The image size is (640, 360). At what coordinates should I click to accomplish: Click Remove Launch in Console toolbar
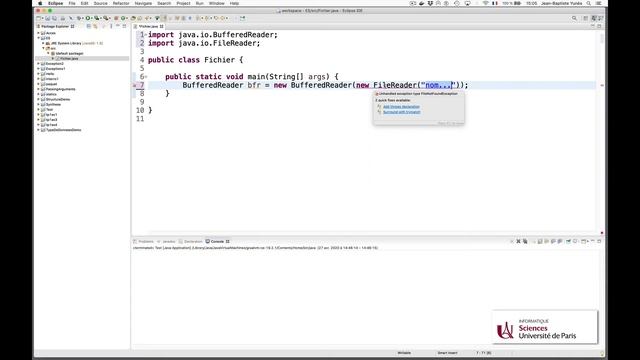tap(518, 242)
